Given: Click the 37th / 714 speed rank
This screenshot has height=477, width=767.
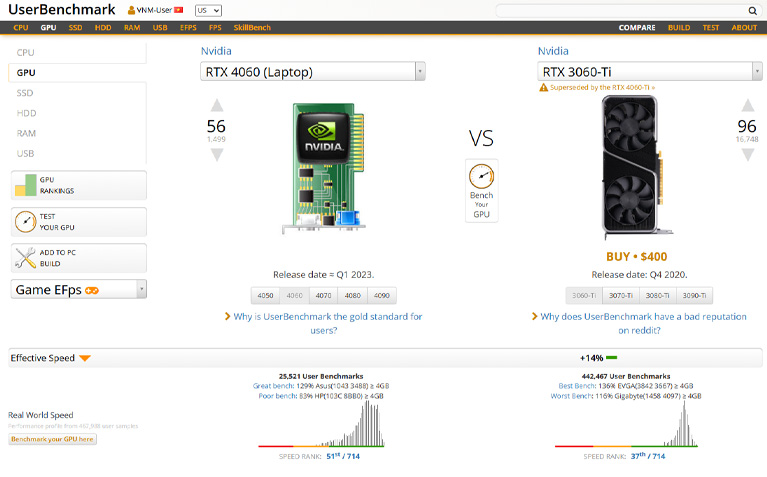Looking at the screenshot, I should tap(648, 456).
